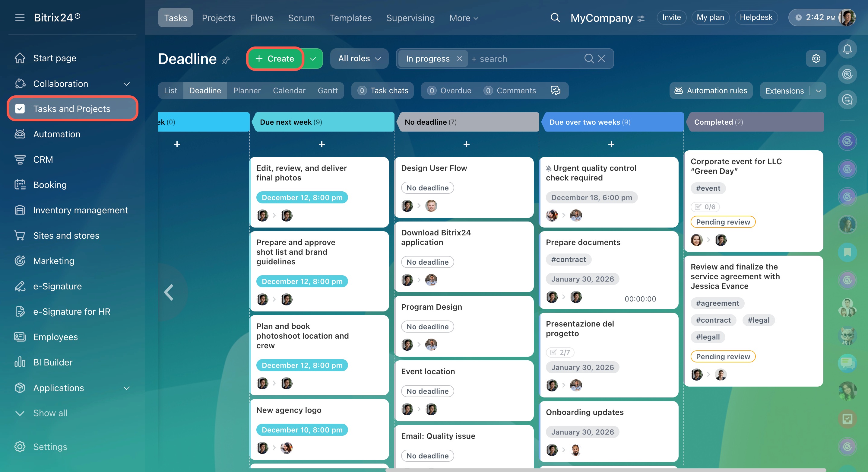Open the Scrum top menu item
Screen dimensions: 868x472
tap(301, 18)
